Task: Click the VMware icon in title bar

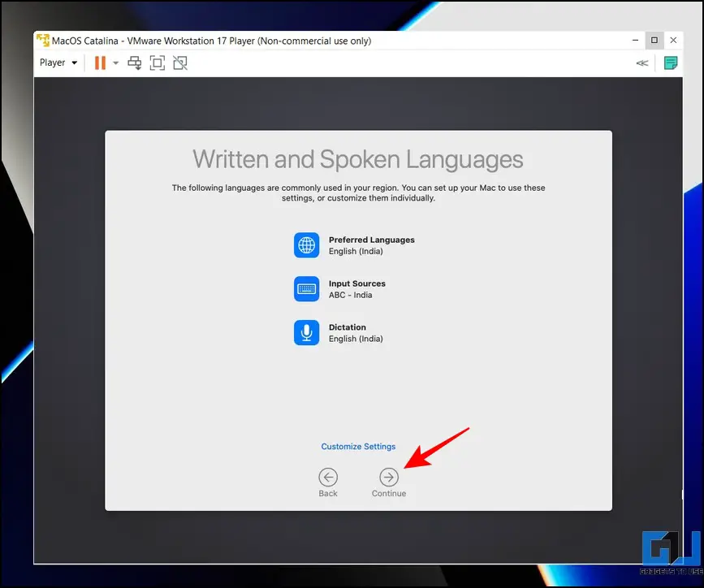Action: coord(42,41)
